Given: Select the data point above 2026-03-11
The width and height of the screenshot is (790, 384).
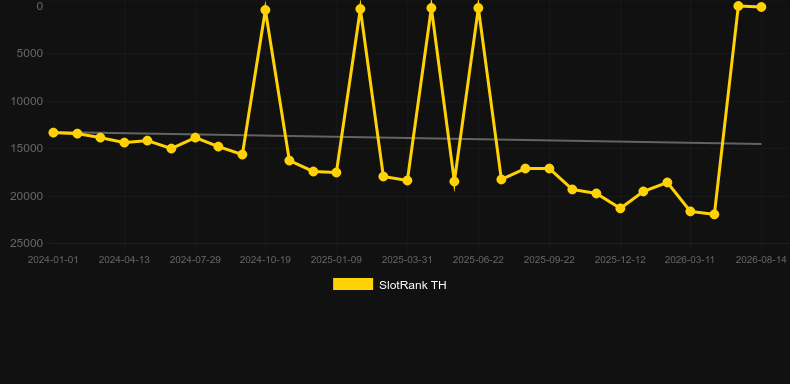Looking at the screenshot, I should pyautogui.click(x=690, y=211).
